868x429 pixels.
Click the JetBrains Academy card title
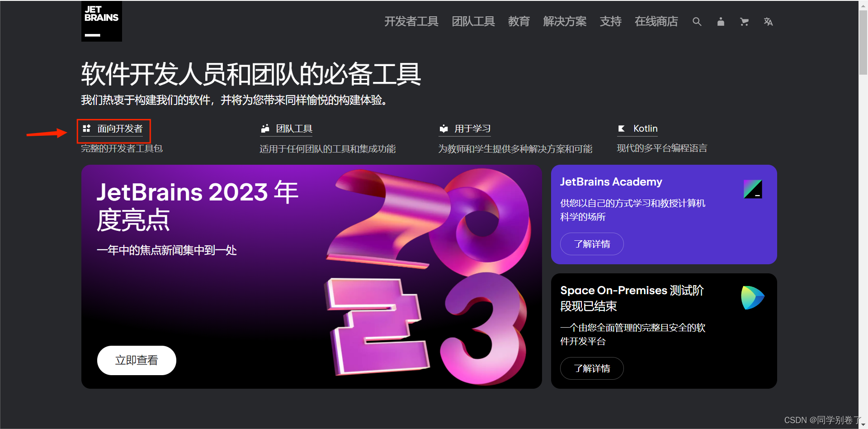click(x=611, y=182)
